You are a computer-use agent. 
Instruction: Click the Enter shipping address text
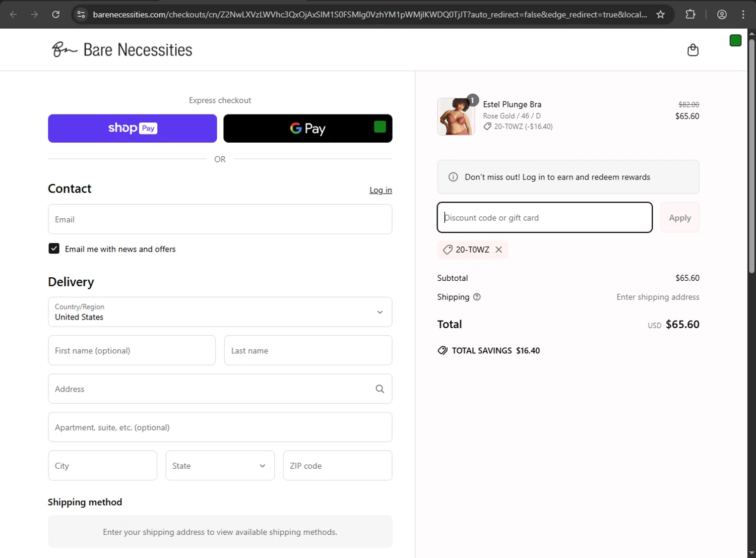658,297
